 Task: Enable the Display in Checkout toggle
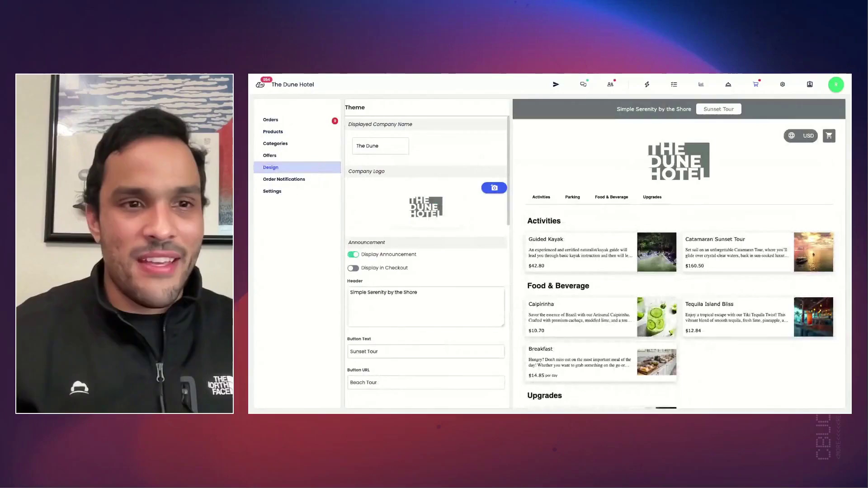pos(353,268)
